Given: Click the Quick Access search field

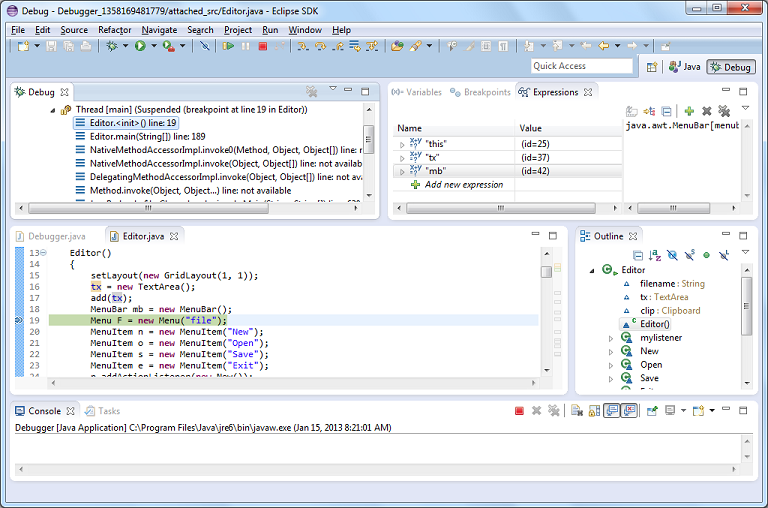Looking at the screenshot, I should point(582,66).
